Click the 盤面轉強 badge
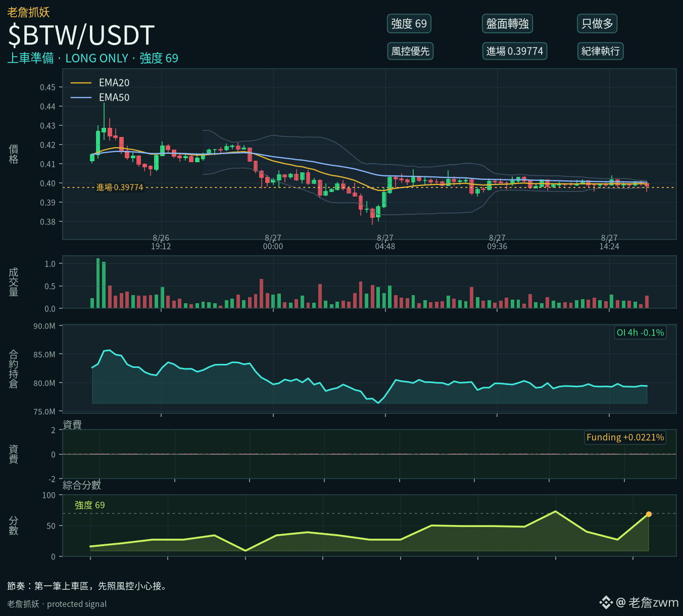Screen dimensions: 683x616 click(x=507, y=24)
